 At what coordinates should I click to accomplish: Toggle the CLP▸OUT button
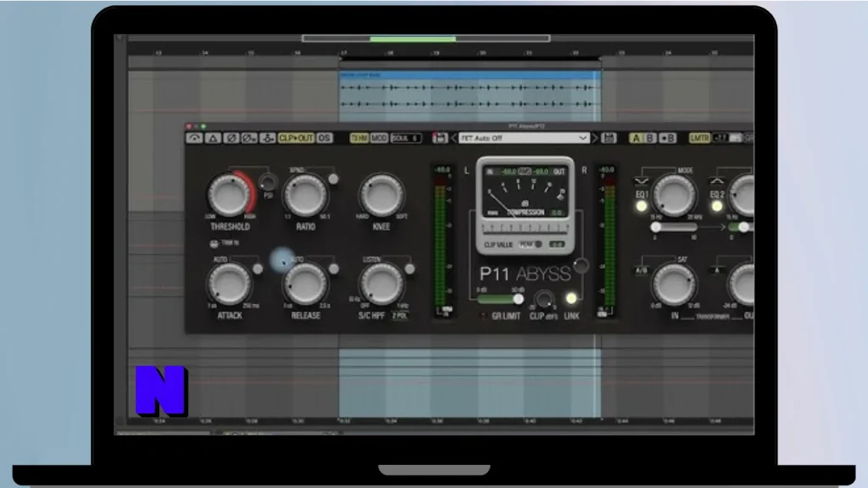click(x=296, y=138)
